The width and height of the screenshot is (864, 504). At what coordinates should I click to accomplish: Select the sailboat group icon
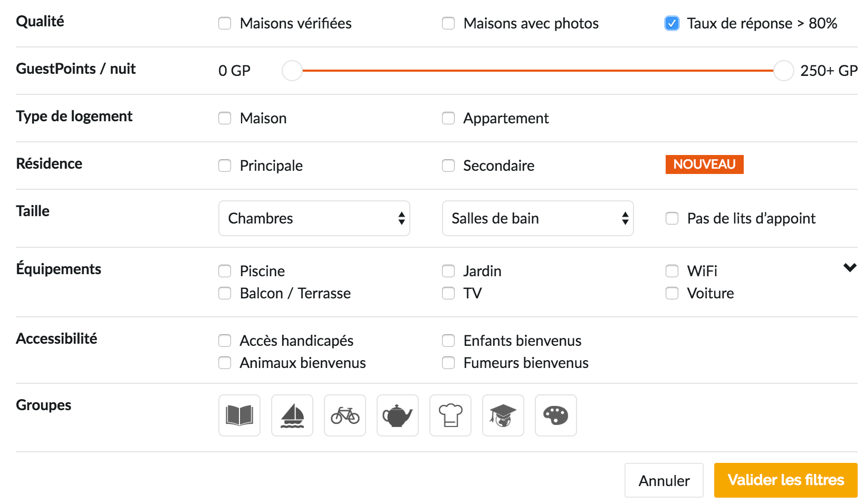coord(292,415)
